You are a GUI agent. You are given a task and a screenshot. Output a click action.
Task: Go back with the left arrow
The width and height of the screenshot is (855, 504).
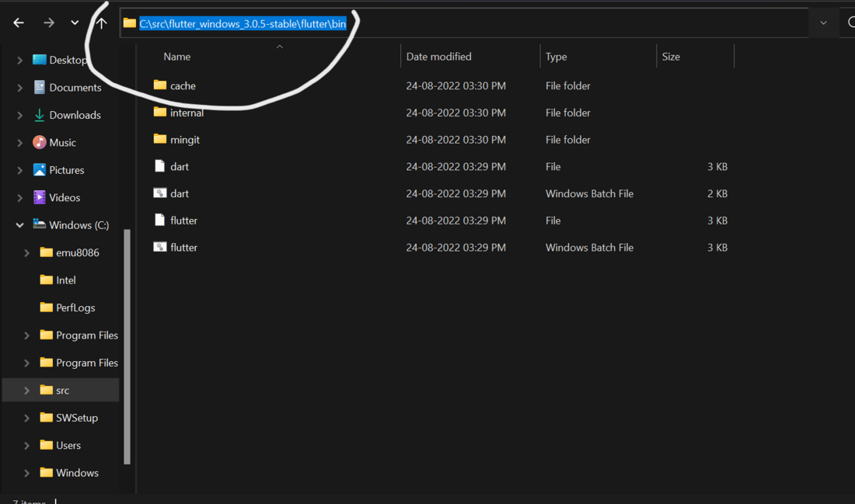point(19,23)
